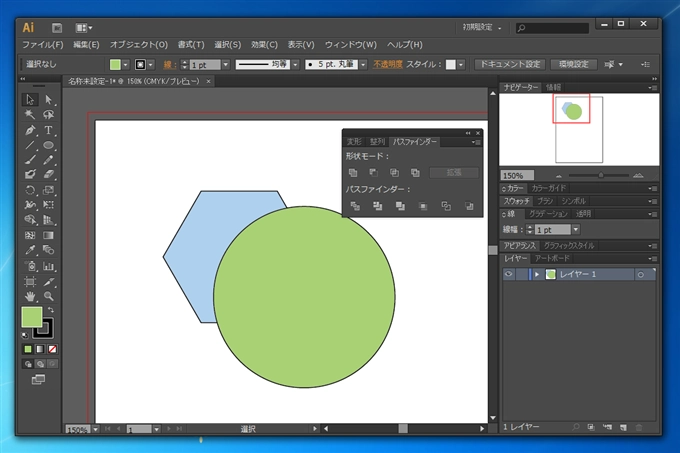Open stroke weight dropdown in control bar
The width and height of the screenshot is (680, 453).
[x=226, y=65]
